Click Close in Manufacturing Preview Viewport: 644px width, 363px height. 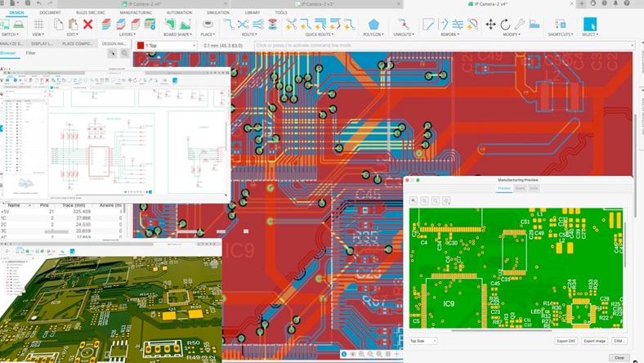click(619, 357)
